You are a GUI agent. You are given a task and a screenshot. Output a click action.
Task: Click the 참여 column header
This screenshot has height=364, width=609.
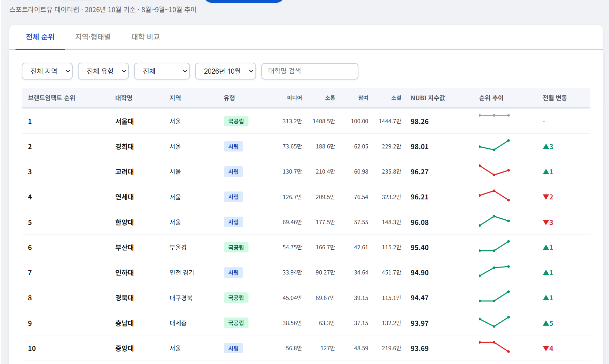click(363, 98)
